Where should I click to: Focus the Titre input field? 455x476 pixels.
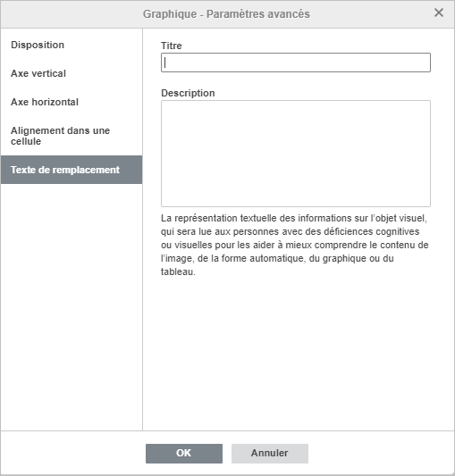(295, 63)
